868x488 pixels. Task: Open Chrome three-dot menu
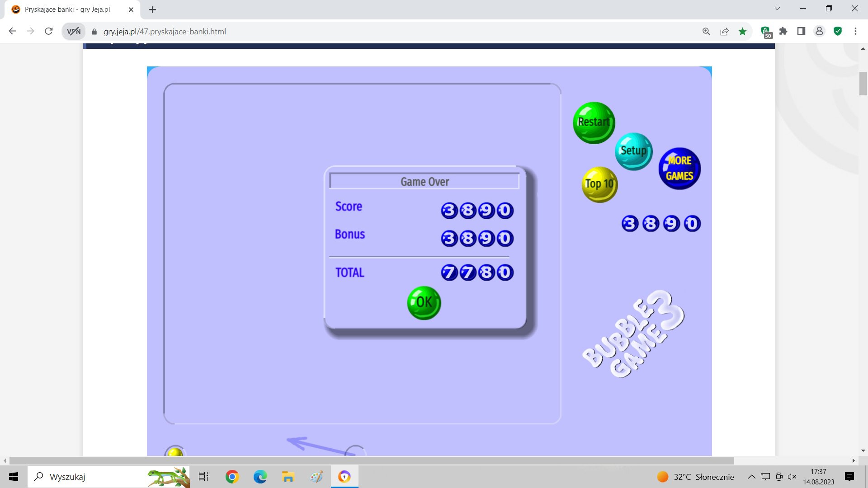click(855, 31)
